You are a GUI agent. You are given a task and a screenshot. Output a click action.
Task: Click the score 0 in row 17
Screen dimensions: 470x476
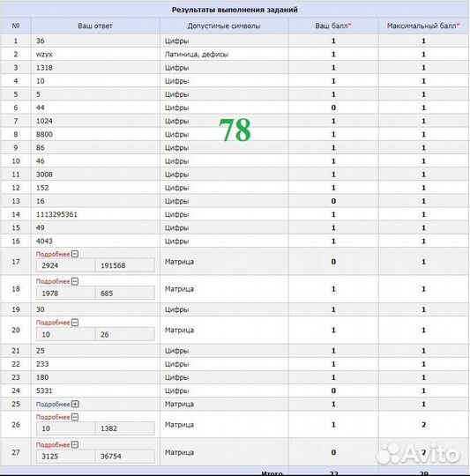click(x=333, y=262)
